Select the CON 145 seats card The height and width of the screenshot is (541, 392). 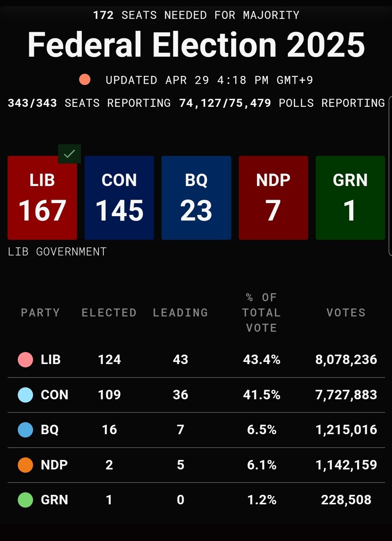coord(119,198)
